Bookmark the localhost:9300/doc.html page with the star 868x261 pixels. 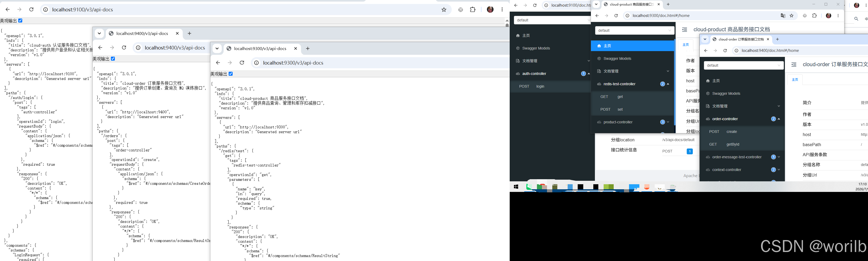792,16
